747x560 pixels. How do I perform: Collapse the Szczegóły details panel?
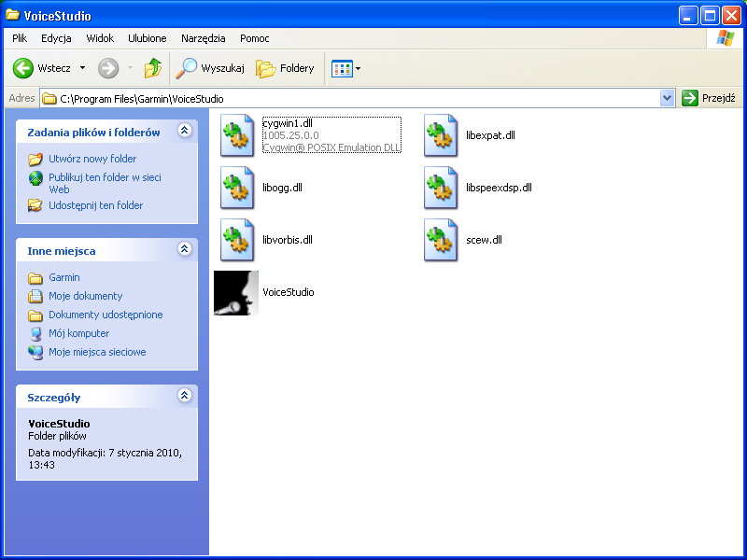[x=184, y=397]
